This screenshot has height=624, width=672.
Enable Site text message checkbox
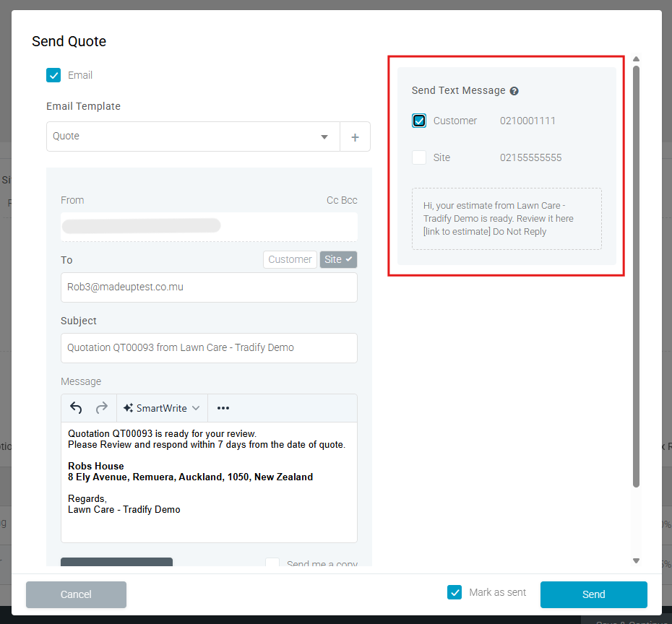point(419,157)
